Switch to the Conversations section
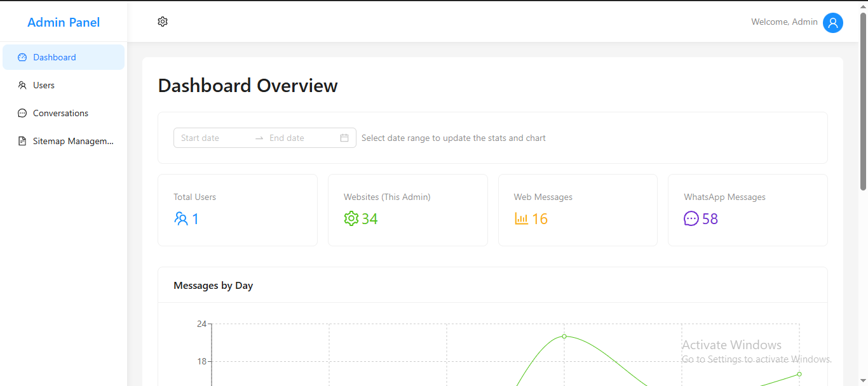This screenshot has height=386, width=868. (60, 112)
